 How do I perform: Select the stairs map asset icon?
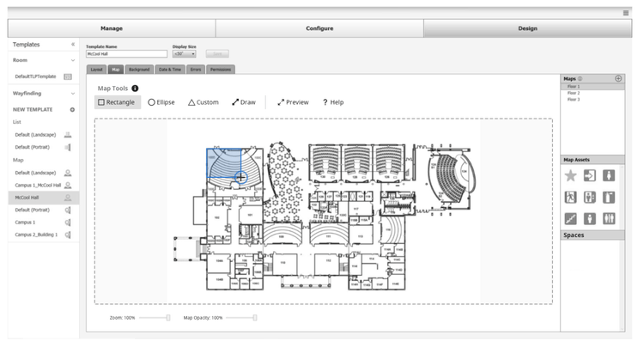571,219
